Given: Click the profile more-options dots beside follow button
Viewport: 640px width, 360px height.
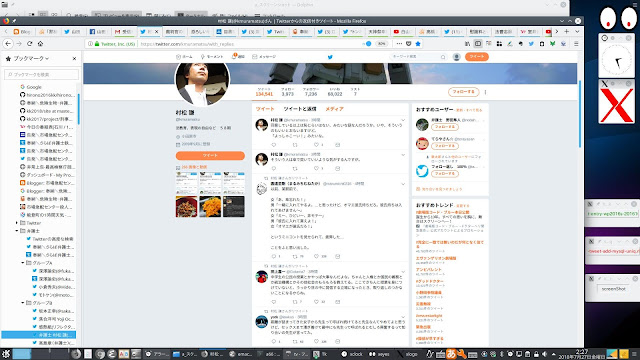Looking at the screenshot, I should 485,92.
